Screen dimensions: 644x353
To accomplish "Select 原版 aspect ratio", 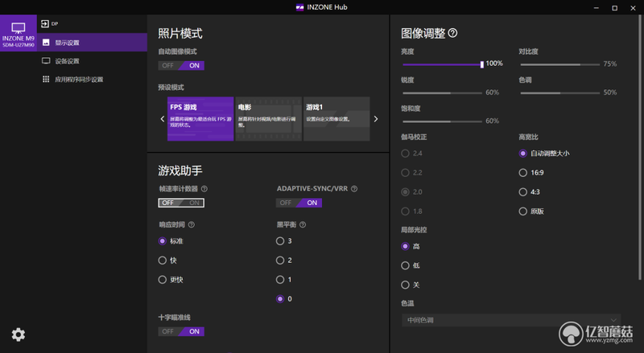I will pyautogui.click(x=522, y=211).
